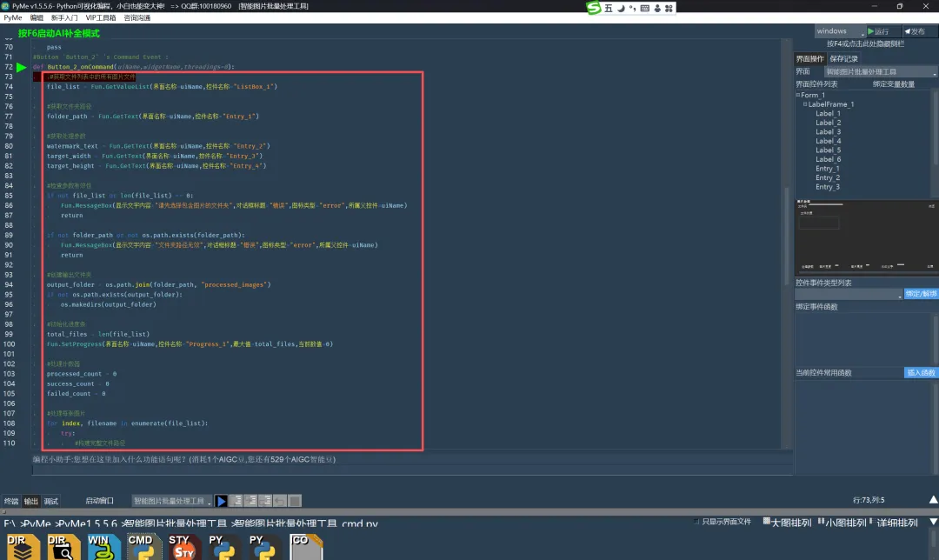Viewport: 939px width, 560px height.
Task: Open the ICO file icon
Action: [306, 546]
